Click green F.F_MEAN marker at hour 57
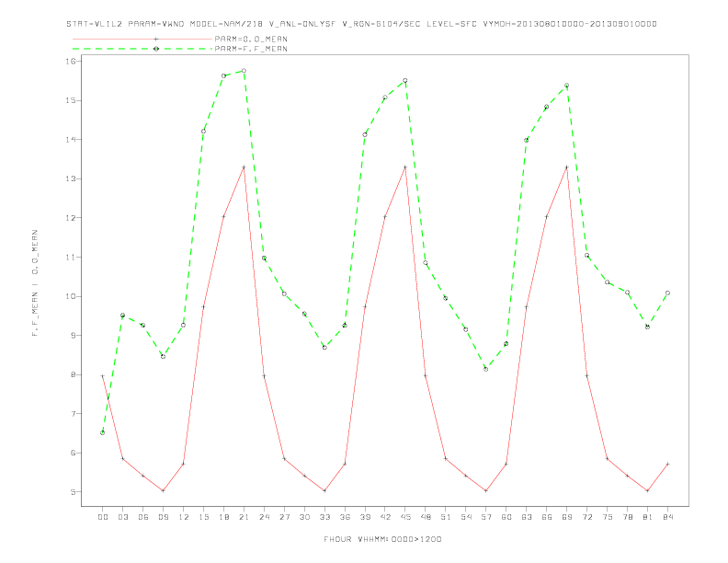Image resolution: width=728 pixels, height=563 pixels. pos(486,369)
